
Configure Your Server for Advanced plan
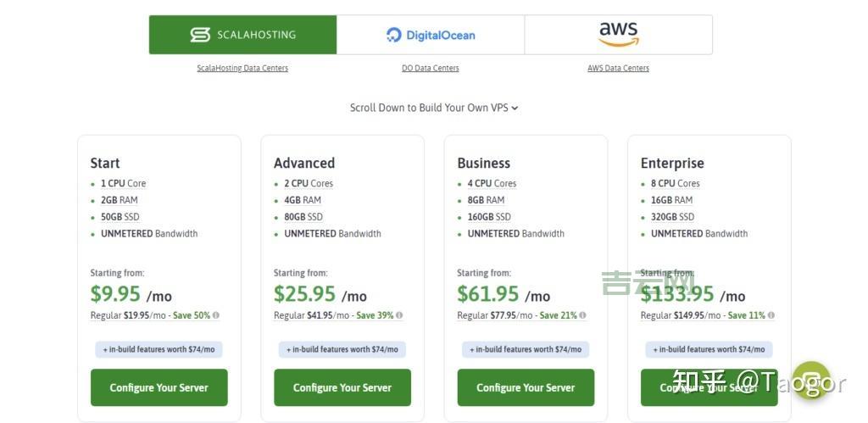pos(342,387)
